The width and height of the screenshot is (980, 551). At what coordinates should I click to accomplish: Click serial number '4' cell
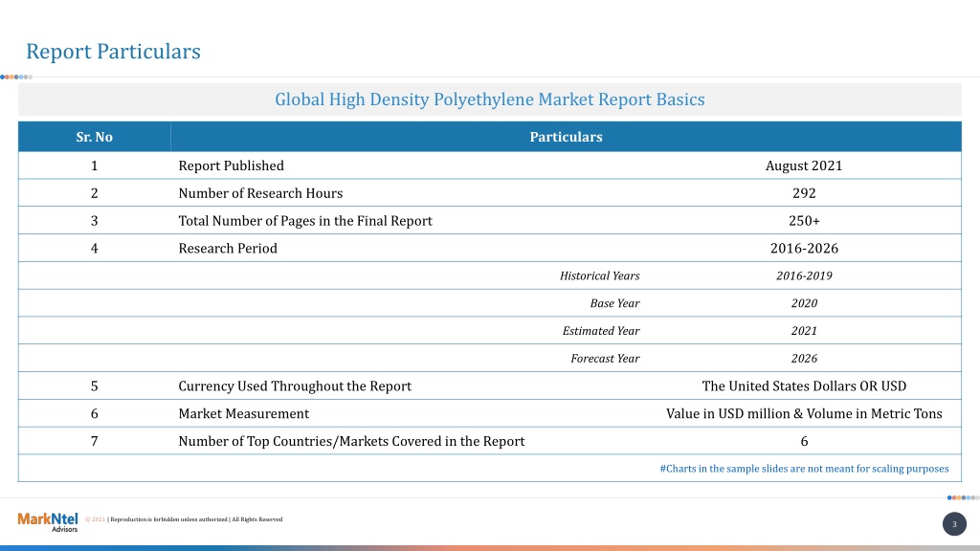(95, 248)
